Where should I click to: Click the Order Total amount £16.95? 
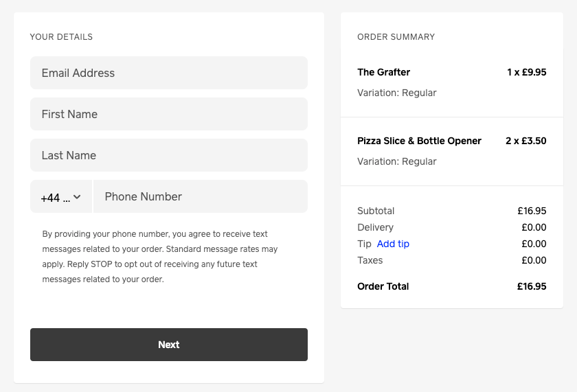[532, 286]
